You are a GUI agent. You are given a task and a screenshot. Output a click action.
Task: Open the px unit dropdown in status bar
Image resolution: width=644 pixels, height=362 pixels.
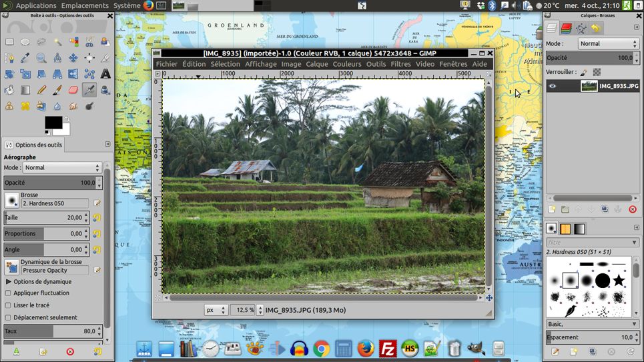pos(216,310)
